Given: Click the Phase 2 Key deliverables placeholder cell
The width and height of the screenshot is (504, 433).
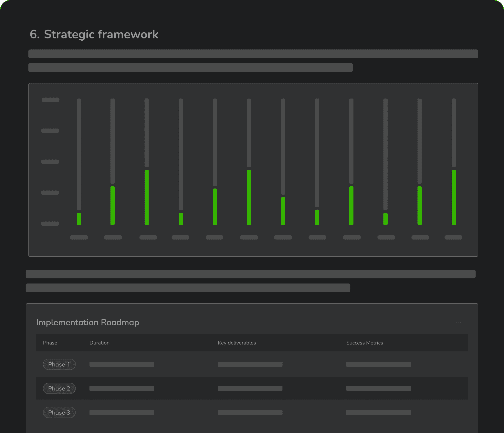Looking at the screenshot, I should click(250, 388).
